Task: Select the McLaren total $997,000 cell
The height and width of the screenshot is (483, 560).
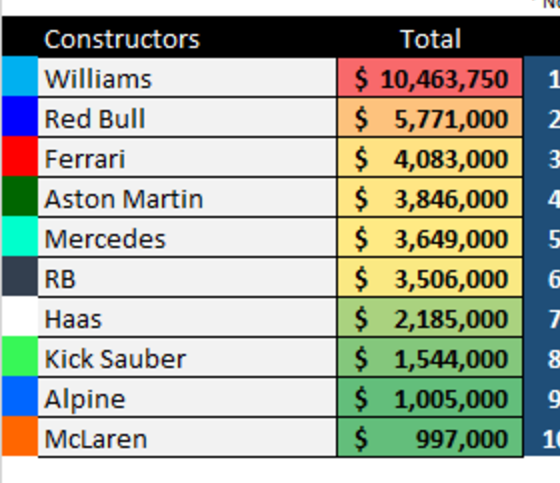Action: click(430, 437)
